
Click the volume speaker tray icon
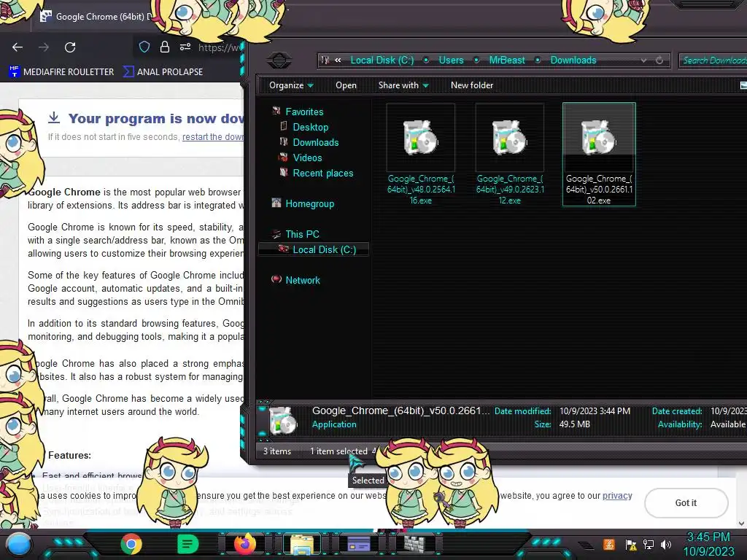pos(667,544)
